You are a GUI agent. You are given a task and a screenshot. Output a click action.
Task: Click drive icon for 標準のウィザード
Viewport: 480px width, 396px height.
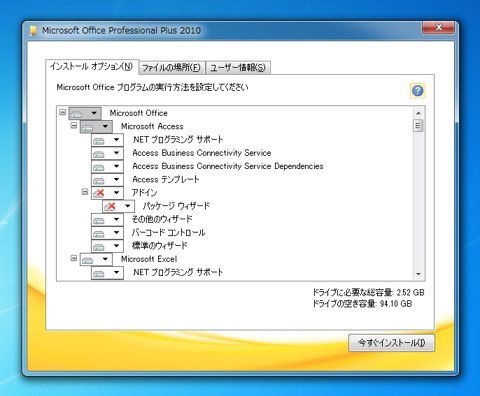pos(99,246)
